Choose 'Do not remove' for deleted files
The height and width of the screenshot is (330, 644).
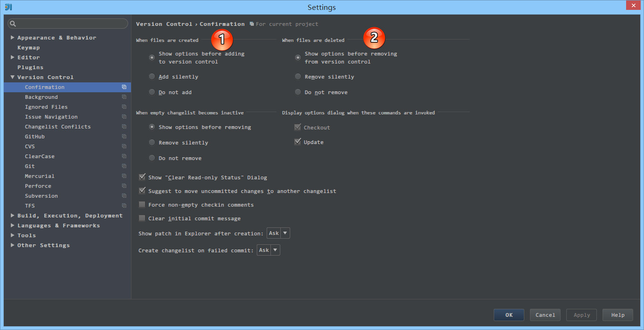pyautogui.click(x=298, y=92)
